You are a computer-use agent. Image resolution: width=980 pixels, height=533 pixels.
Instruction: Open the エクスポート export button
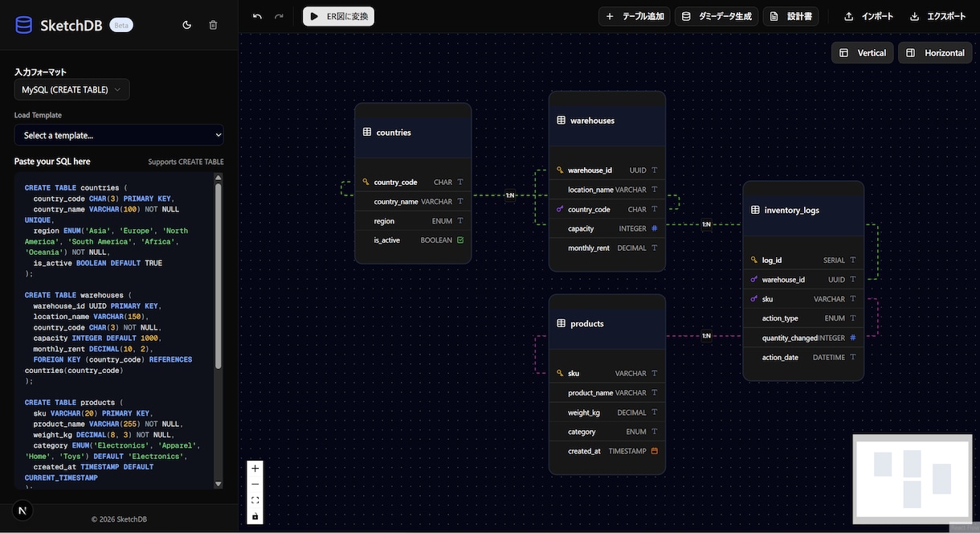[x=937, y=16]
